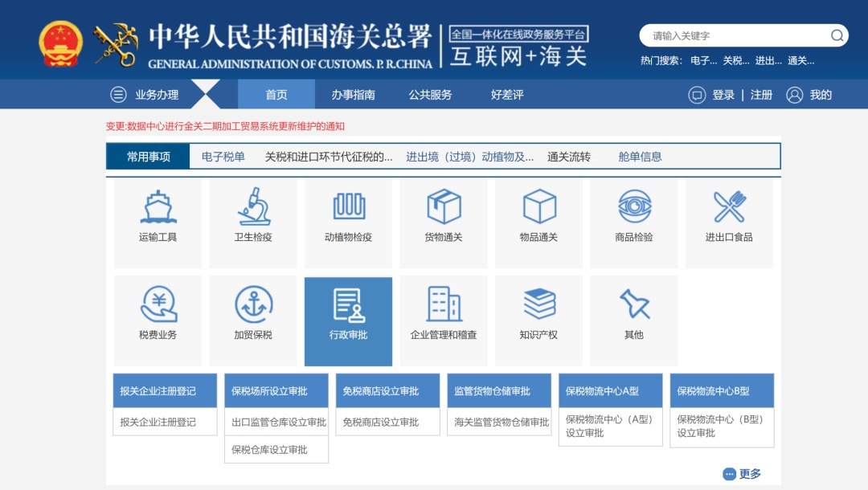The image size is (868, 490).
Task: Switch to 关税和进口环节代征税的... tab
Action: 329,157
